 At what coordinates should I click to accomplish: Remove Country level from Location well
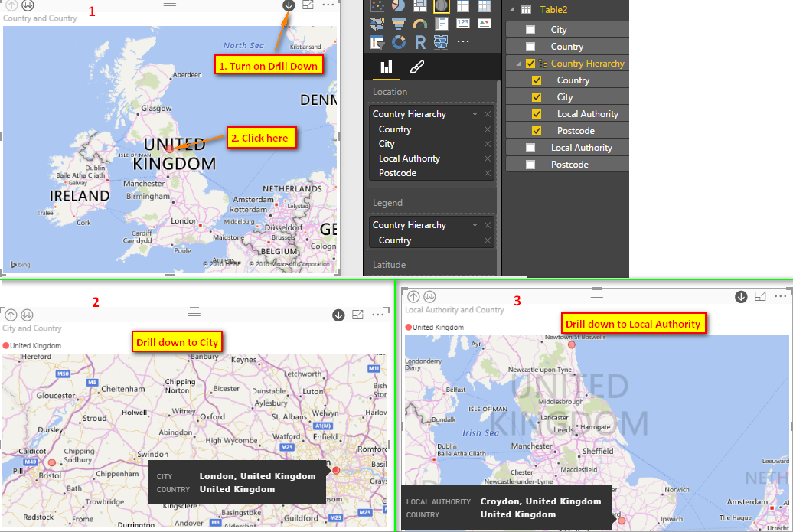click(488, 129)
